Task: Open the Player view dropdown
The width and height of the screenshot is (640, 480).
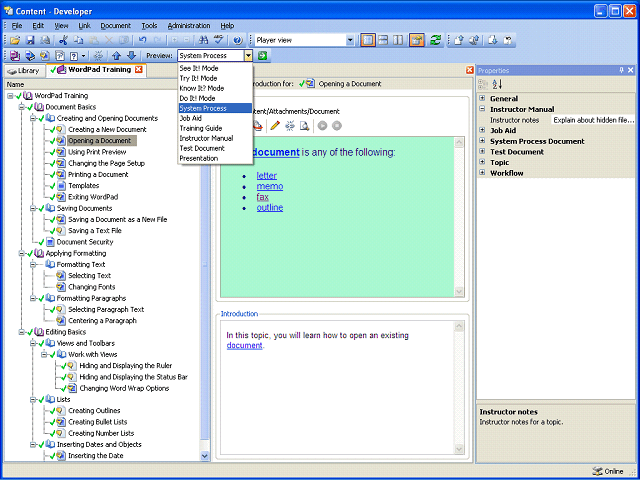Action: 350,40
